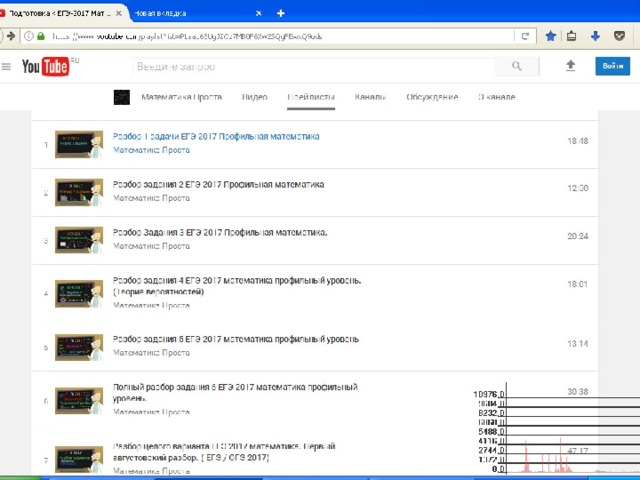Click the Войти sign-in button
Screen dimensions: 640x480
point(612,66)
